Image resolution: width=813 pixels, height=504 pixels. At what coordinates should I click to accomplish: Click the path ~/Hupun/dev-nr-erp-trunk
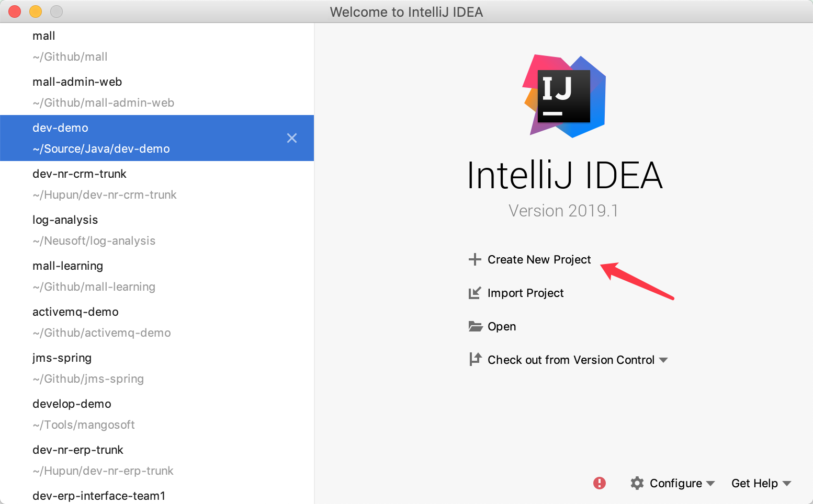103,471
